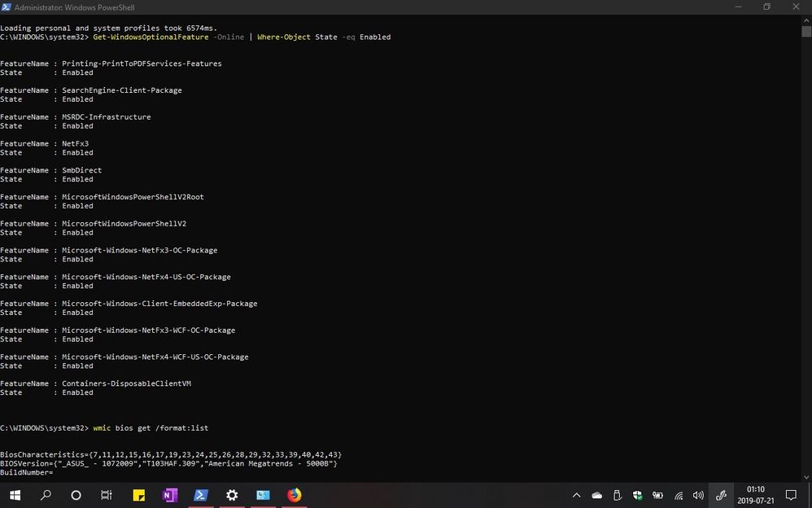
Task: Click the Safely Remove Hardware USB icon
Action: (x=617, y=496)
